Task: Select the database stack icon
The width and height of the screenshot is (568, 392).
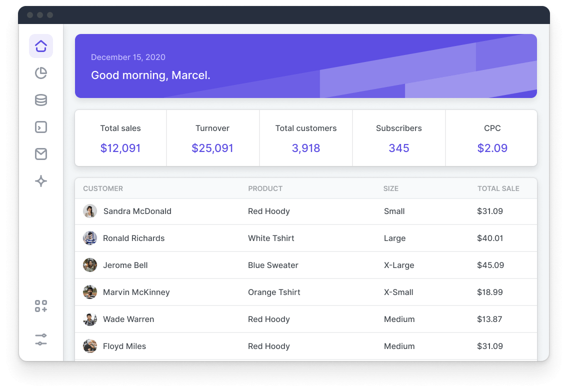Action: pyautogui.click(x=41, y=100)
